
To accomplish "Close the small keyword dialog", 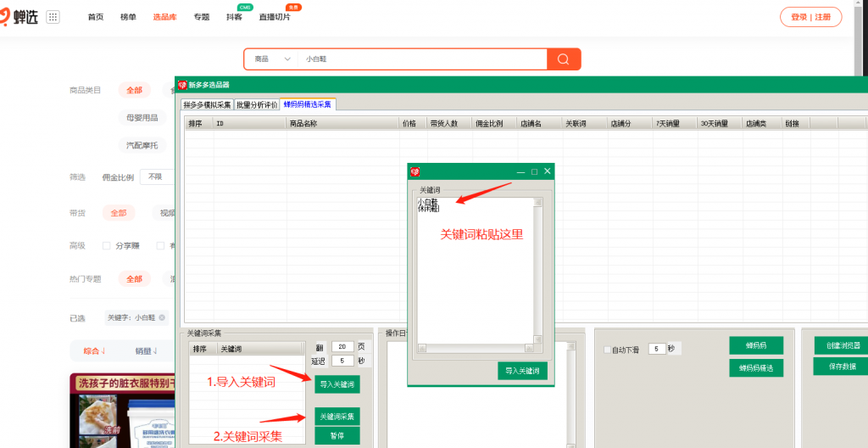I will [x=547, y=171].
